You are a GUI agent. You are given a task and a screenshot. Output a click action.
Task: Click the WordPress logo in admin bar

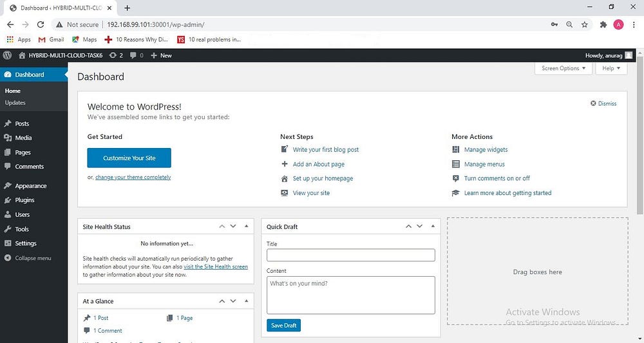pyautogui.click(x=7, y=55)
